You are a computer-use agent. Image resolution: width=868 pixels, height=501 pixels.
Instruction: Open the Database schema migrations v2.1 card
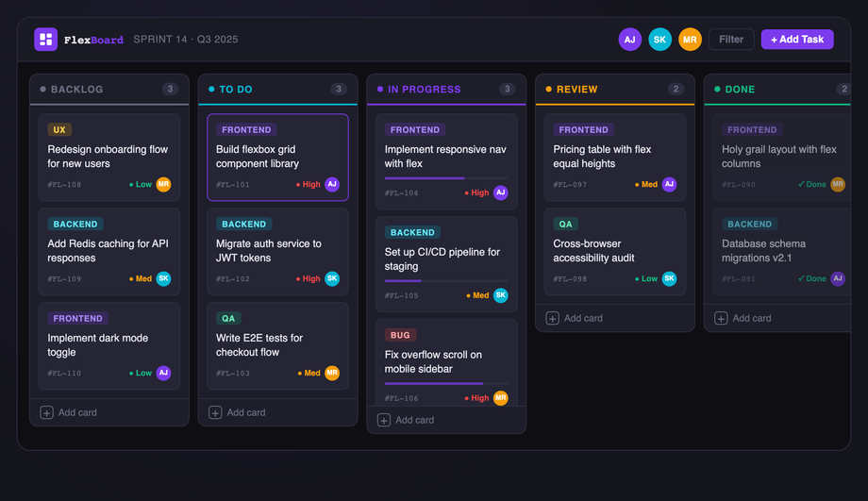tap(781, 251)
